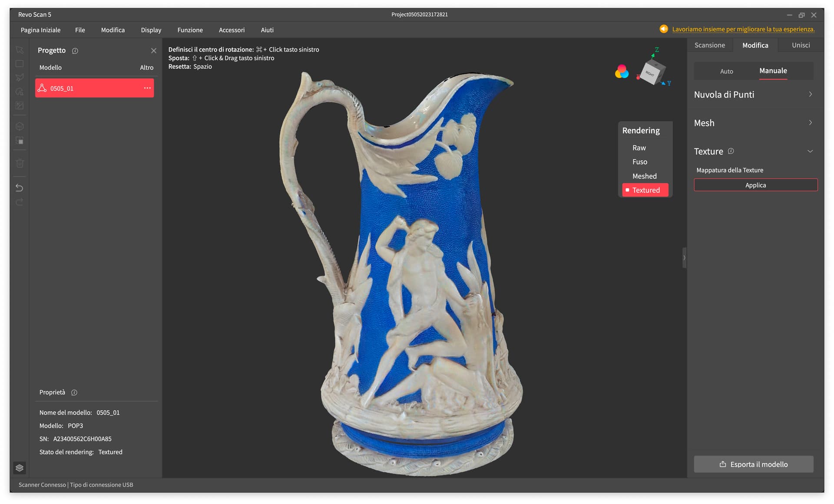Open the Funzione menu
The image size is (834, 504).
click(190, 30)
